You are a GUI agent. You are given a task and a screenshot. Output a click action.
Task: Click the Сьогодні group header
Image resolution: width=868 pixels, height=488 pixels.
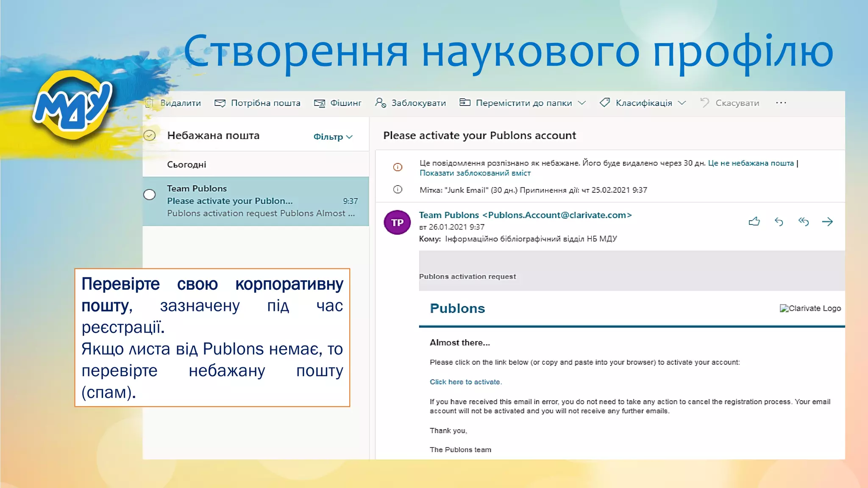(186, 164)
